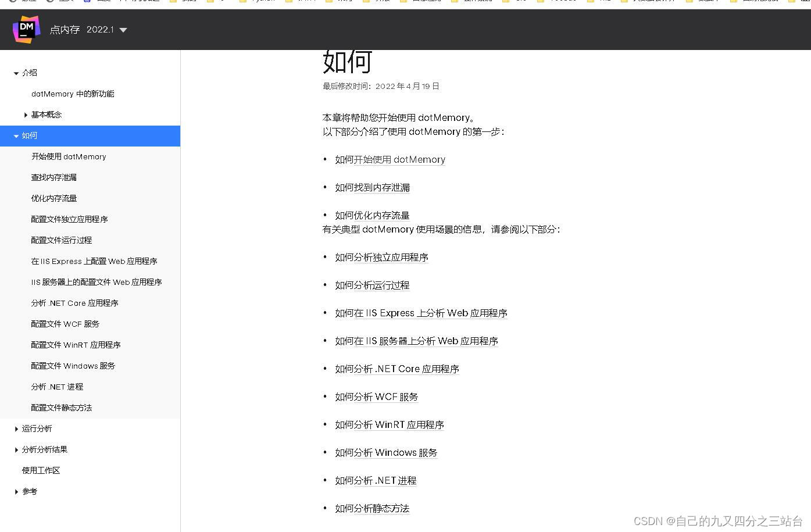Collapse the highlighted 如何 section arrow

coord(16,136)
